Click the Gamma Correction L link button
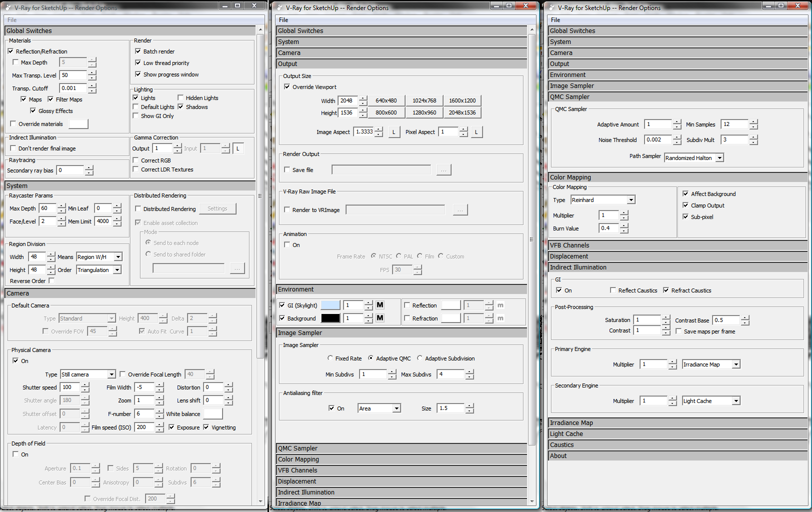Image resolution: width=812 pixels, height=512 pixels. (238, 148)
